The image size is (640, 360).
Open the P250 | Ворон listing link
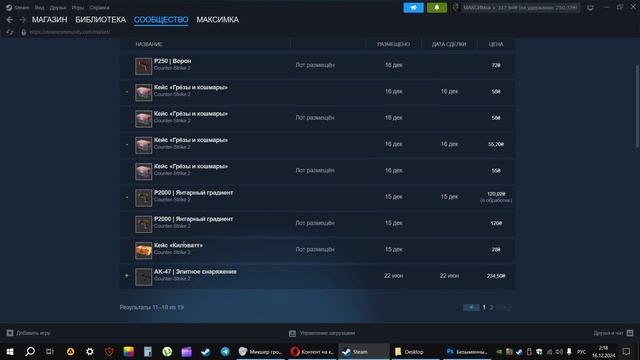[172, 61]
